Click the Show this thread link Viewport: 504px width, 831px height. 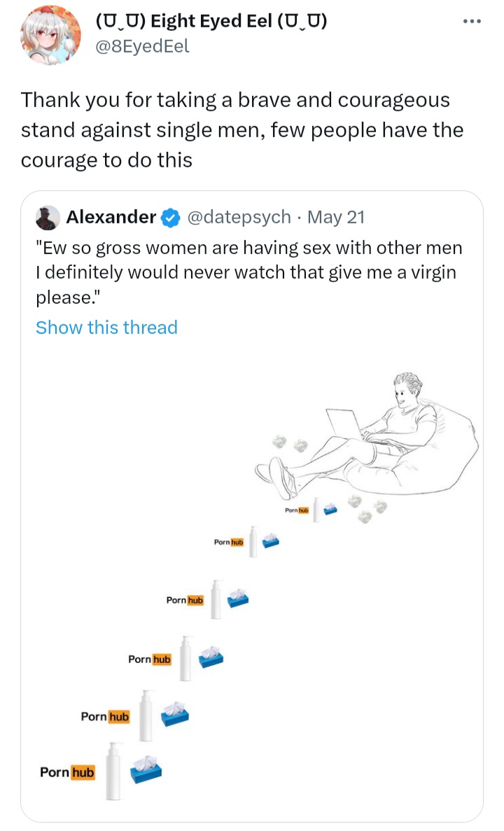pyautogui.click(x=106, y=328)
